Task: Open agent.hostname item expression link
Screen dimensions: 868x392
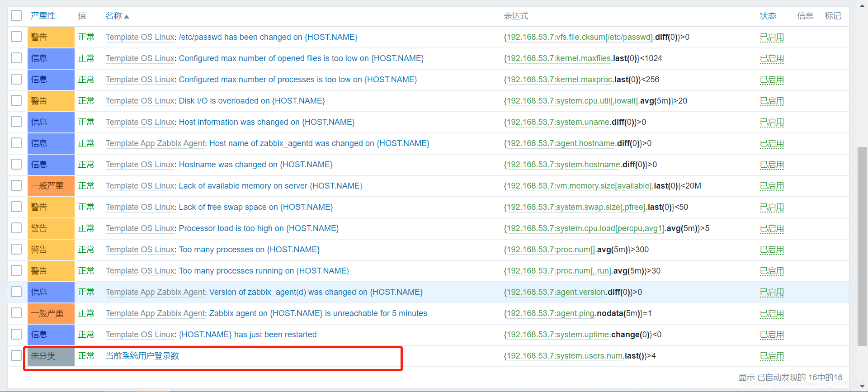Action: tap(561, 143)
